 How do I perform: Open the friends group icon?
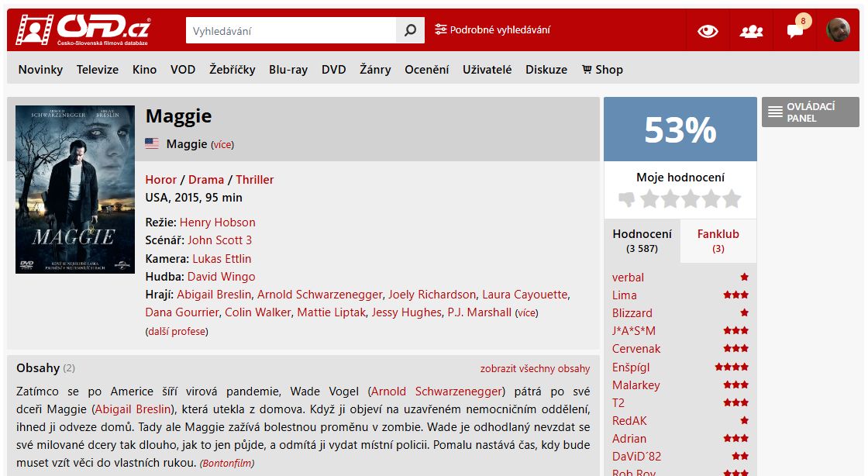751,32
